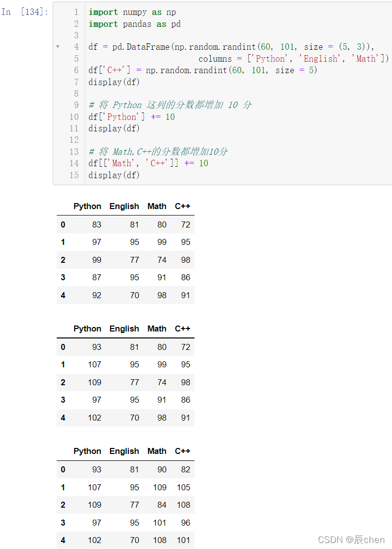This screenshot has height=549, width=392.
Task: Click line 1 import numpy statement
Action: [132, 12]
